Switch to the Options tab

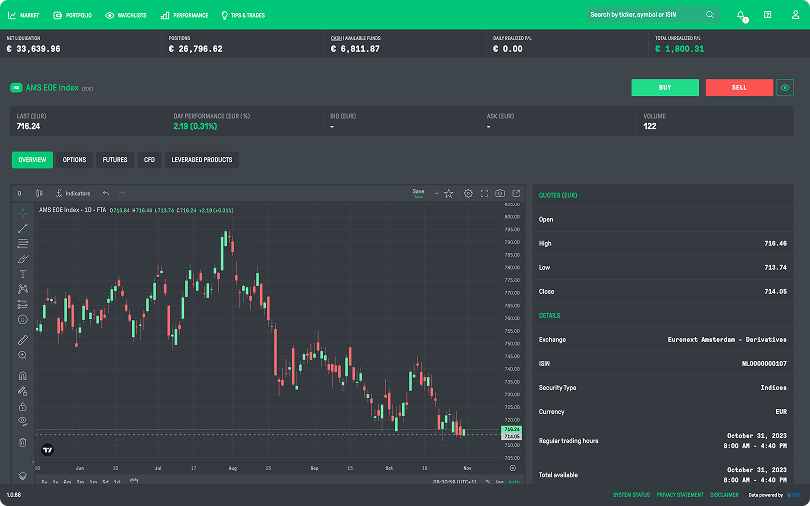[x=74, y=160]
